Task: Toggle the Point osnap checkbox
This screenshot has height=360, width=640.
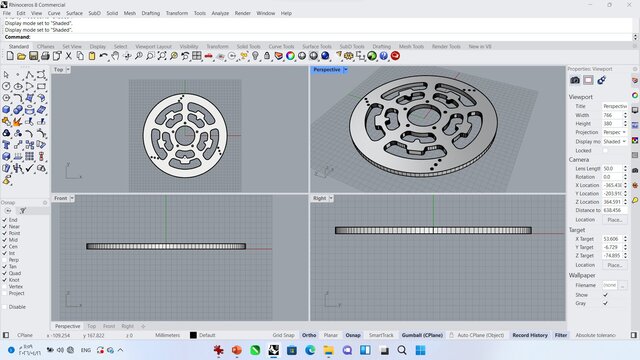Action: click(5, 233)
